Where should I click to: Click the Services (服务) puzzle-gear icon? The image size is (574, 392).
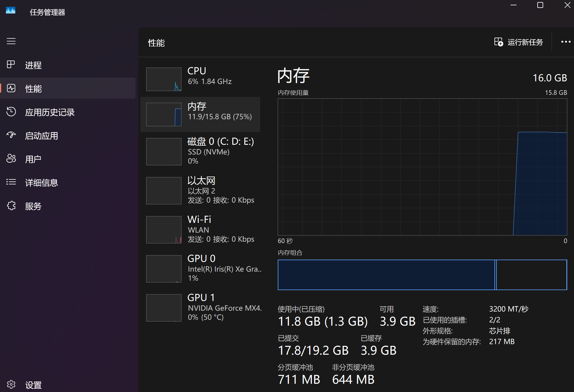[x=11, y=206]
